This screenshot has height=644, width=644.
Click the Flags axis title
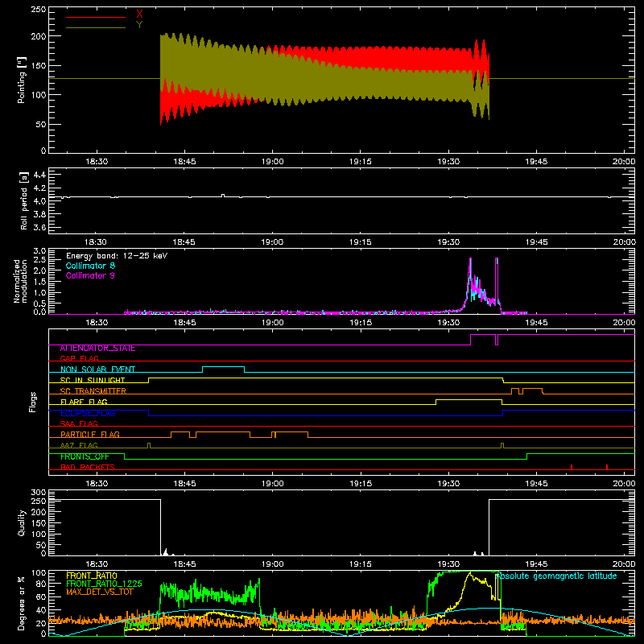point(33,402)
